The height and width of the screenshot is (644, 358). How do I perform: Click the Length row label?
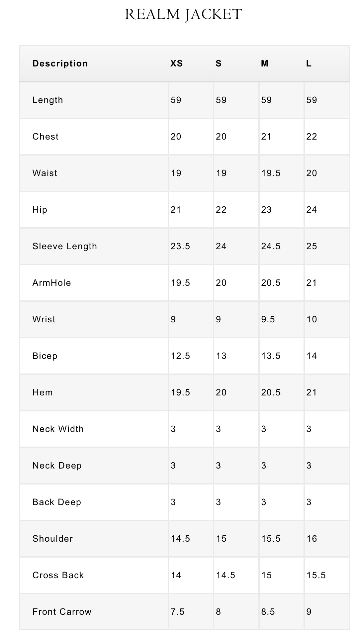[x=48, y=100]
